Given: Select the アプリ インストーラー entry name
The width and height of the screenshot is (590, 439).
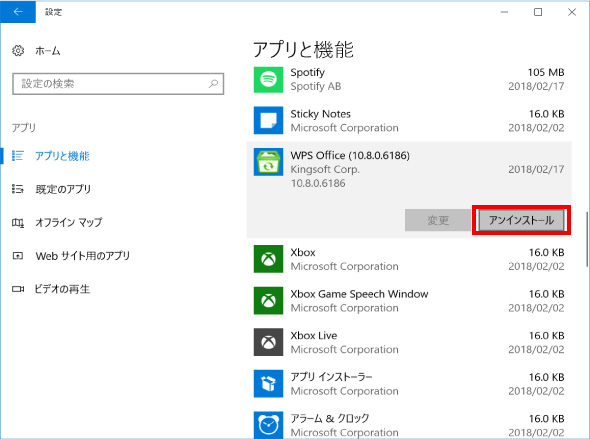Looking at the screenshot, I should click(x=331, y=377).
